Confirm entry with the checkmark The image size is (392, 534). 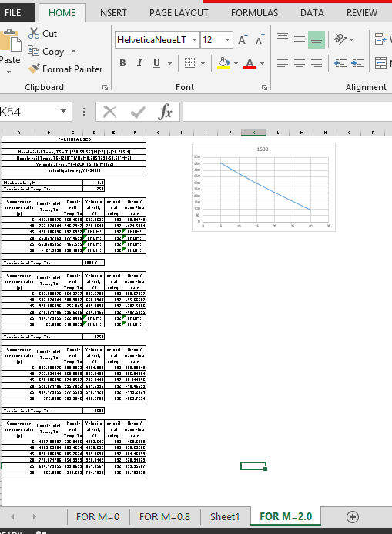[138, 112]
